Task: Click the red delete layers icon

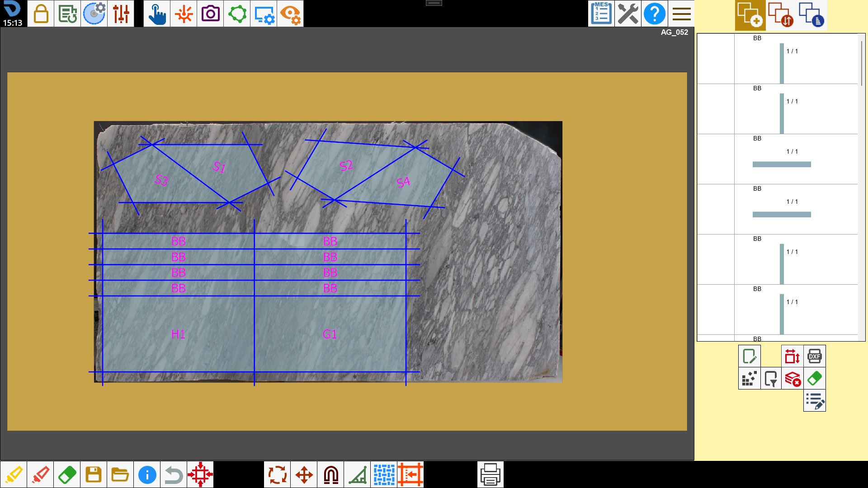Action: (x=793, y=379)
